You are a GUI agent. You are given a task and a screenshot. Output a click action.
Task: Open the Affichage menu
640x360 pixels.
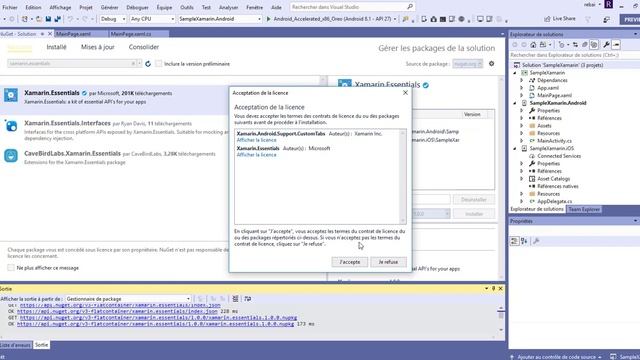(x=60, y=7)
